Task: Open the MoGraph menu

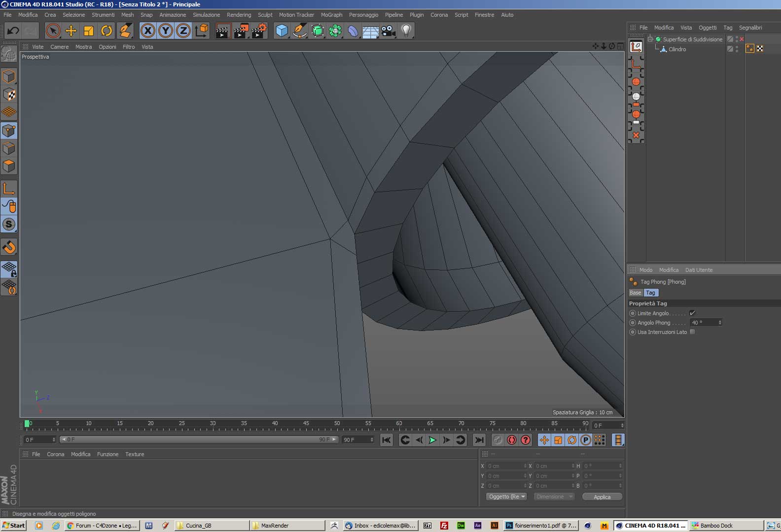Action: point(331,15)
